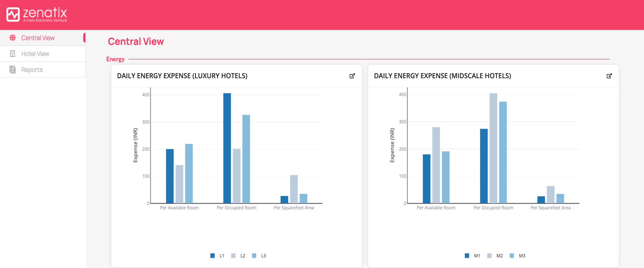Click midscale chart Per Available Room label

tap(436, 208)
